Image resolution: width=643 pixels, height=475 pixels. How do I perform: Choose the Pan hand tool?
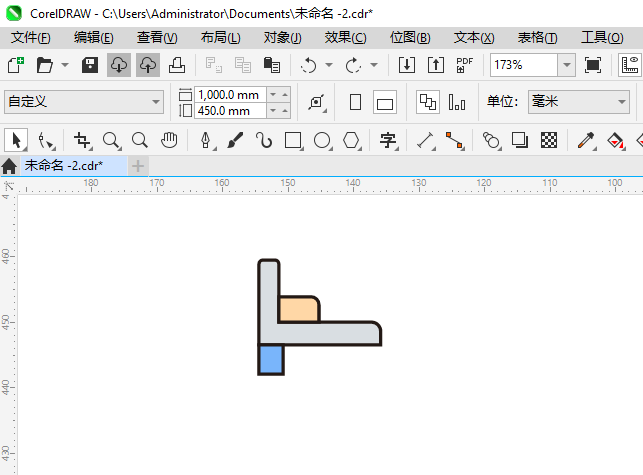169,140
